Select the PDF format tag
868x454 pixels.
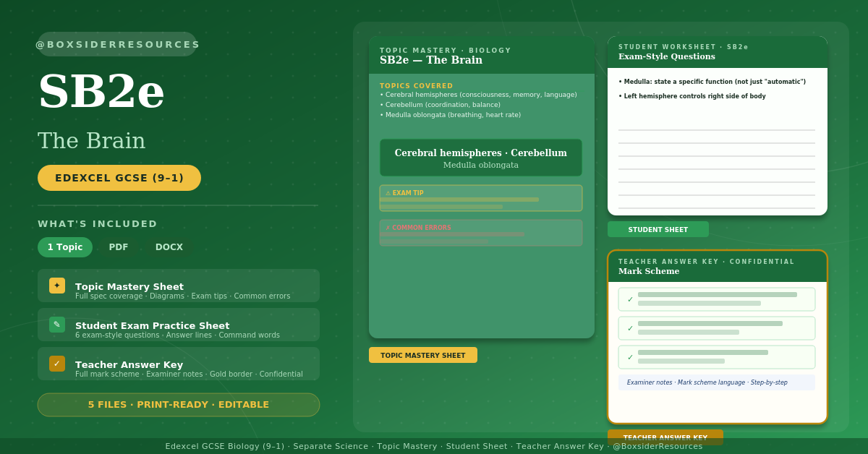click(119, 247)
